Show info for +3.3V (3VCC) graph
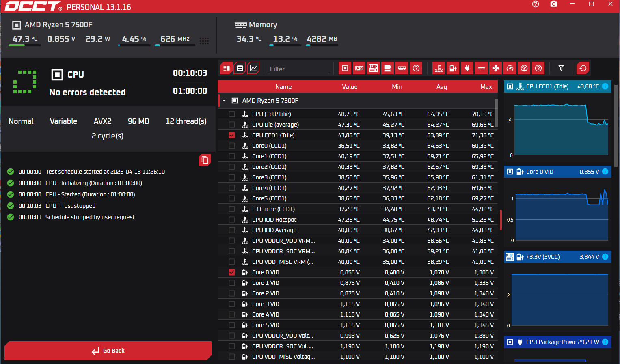Image resolution: width=620 pixels, height=364 pixels. tap(605, 257)
